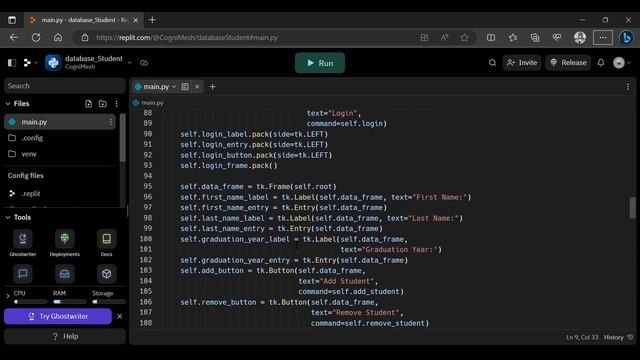Open browser split screen icon
The height and width of the screenshot is (360, 640).
(x=491, y=38)
